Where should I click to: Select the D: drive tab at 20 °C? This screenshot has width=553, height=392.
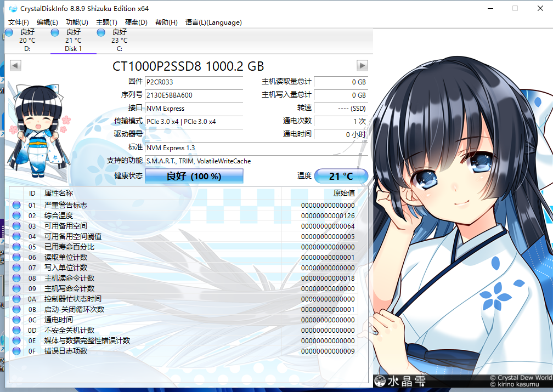tap(27, 41)
